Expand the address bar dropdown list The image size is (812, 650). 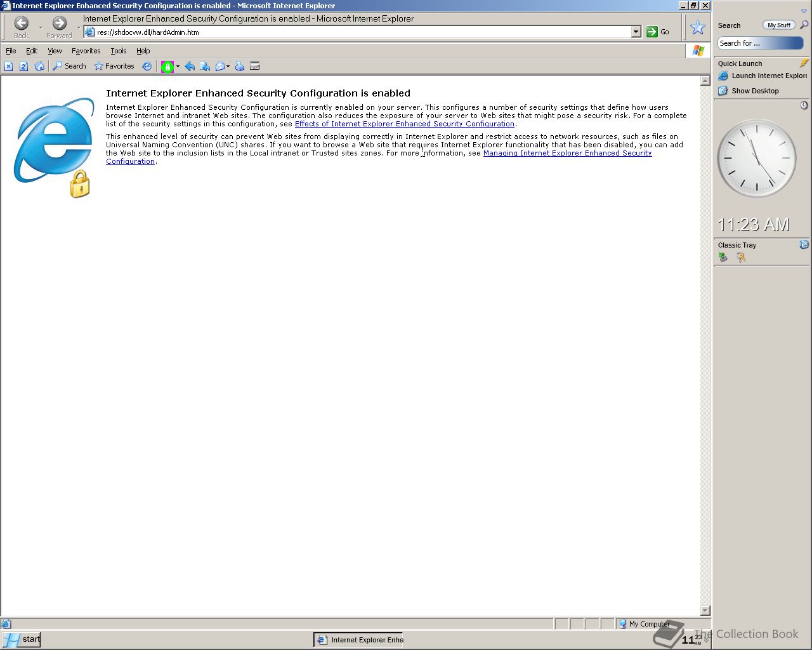pyautogui.click(x=636, y=32)
